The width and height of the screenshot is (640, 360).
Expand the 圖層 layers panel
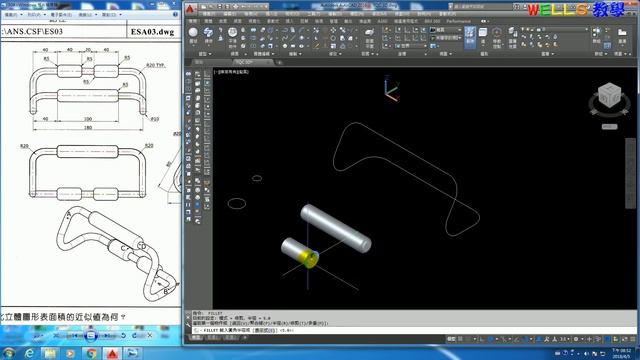547,54
